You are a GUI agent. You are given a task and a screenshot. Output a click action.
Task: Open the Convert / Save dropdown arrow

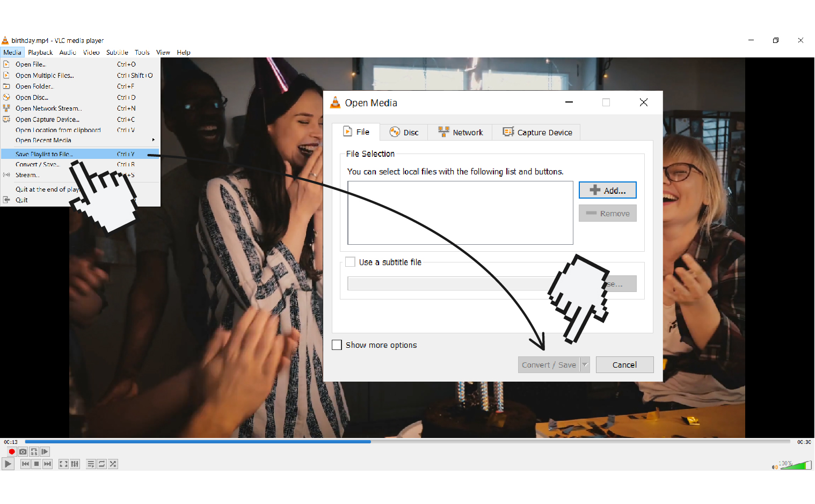point(585,365)
